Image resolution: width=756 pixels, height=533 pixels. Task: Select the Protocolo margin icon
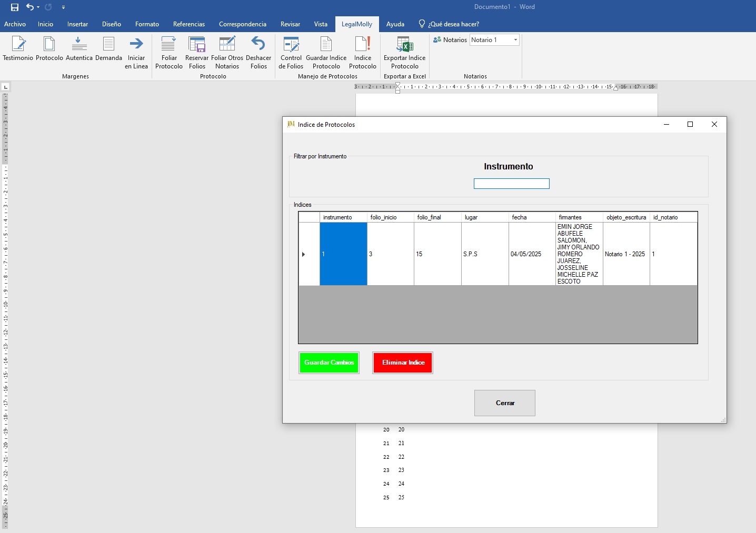tap(49, 44)
